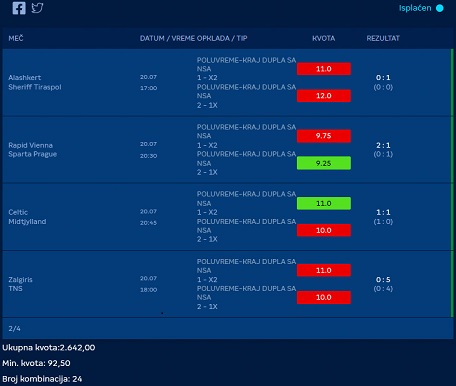Share the ticket on Facebook
The height and width of the screenshot is (386, 456).
19,8
